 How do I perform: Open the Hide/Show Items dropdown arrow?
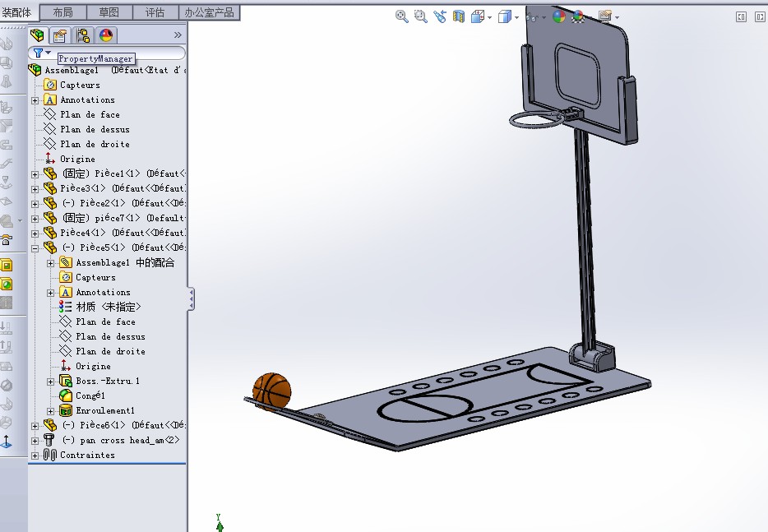544,17
